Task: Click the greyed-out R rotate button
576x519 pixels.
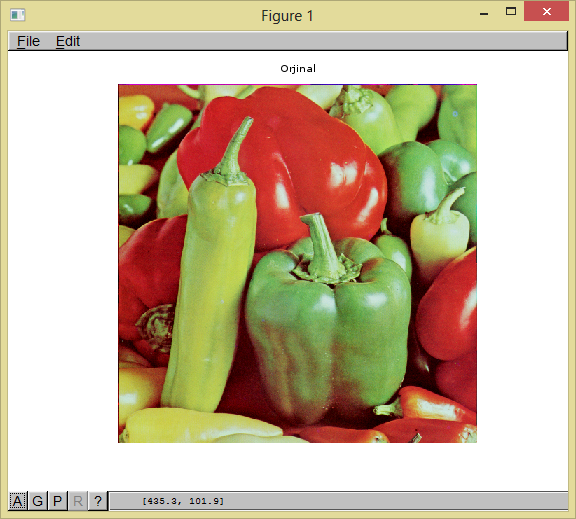Action: [78, 501]
